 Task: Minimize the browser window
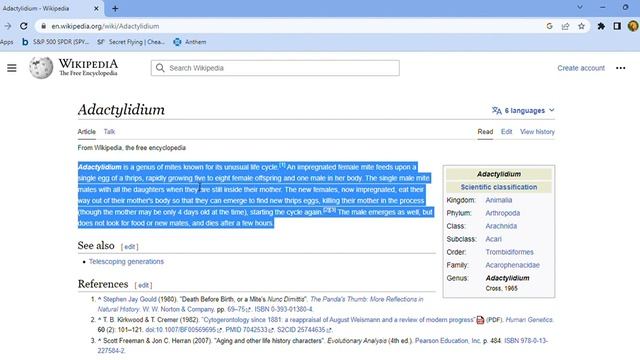(602, 7)
